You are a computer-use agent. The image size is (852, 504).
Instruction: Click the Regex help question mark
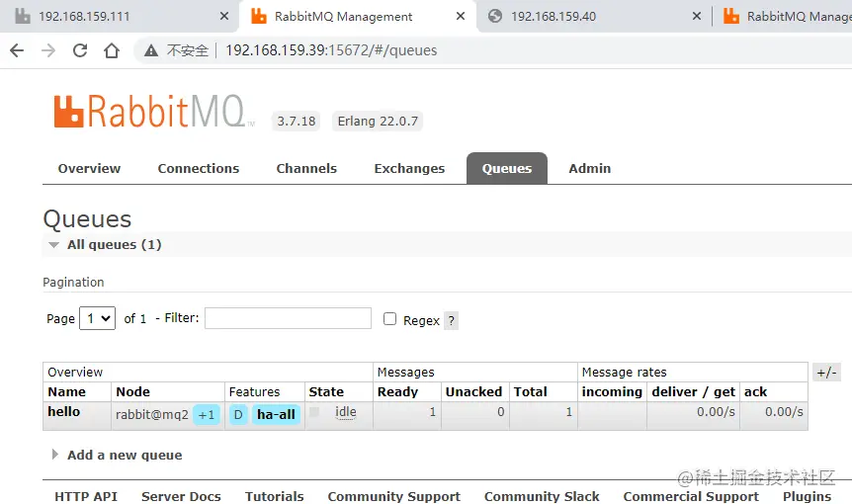coord(451,321)
